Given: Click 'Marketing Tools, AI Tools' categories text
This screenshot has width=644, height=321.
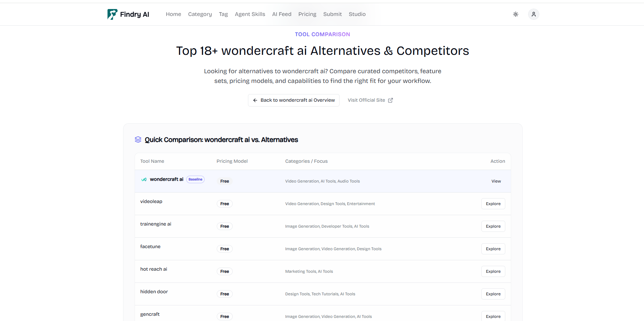Looking at the screenshot, I should (x=309, y=271).
